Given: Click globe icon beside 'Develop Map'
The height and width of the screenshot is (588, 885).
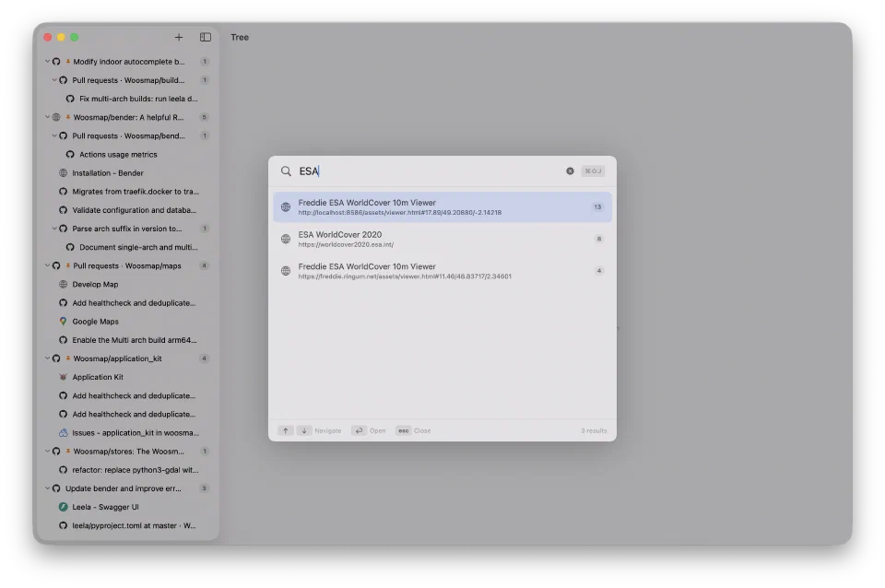Looking at the screenshot, I should (64, 285).
